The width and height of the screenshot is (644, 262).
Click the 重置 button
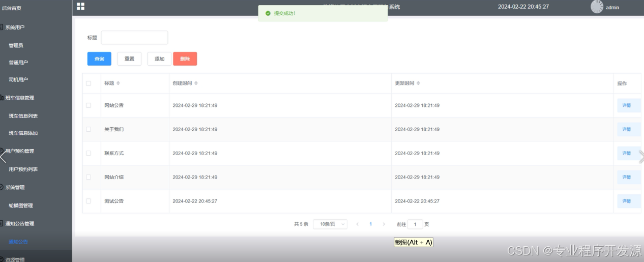tap(129, 59)
